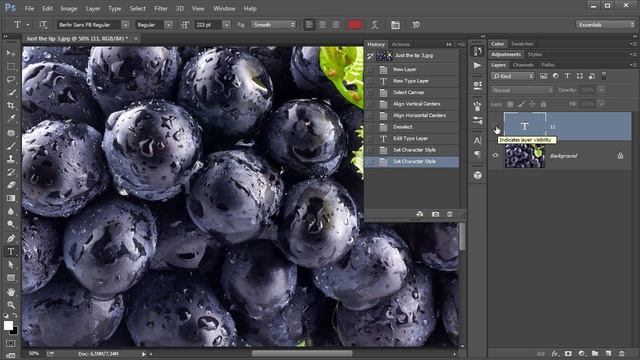640x360 pixels.
Task: Open the font size dropdown
Action: click(x=226, y=25)
